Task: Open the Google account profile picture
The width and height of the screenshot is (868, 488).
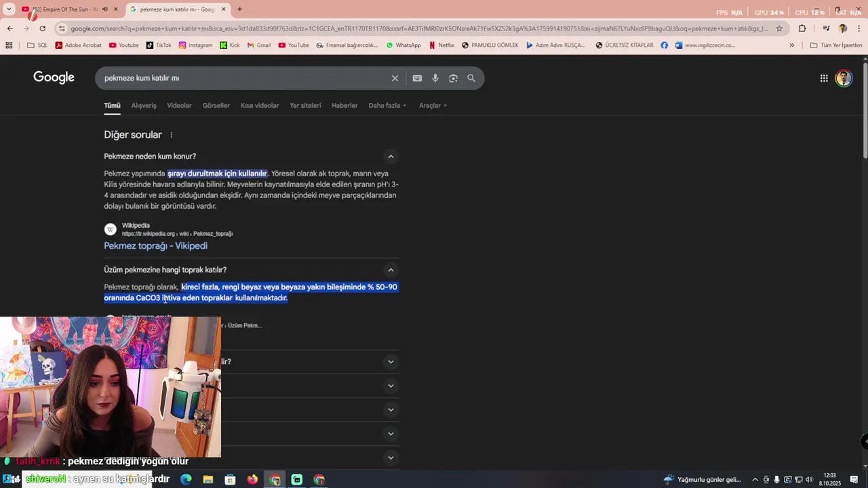Action: 844,78
